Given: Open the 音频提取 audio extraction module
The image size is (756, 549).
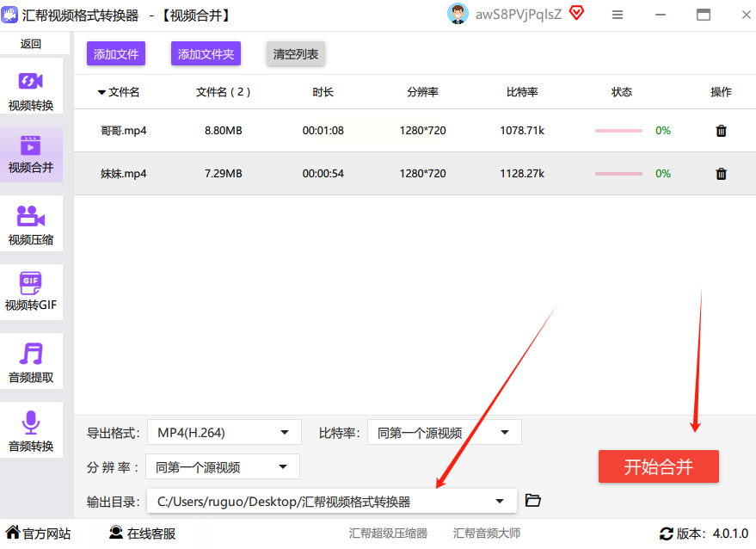Looking at the screenshot, I should click(x=31, y=361).
